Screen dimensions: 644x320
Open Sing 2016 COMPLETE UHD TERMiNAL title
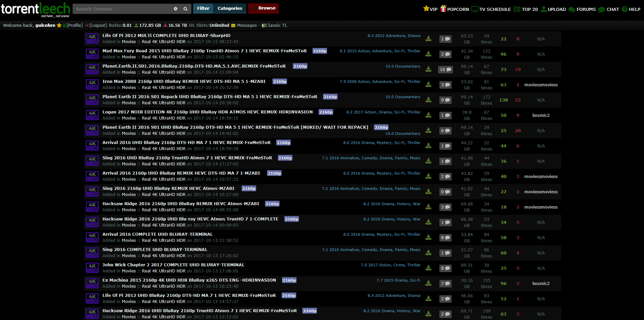(155, 250)
